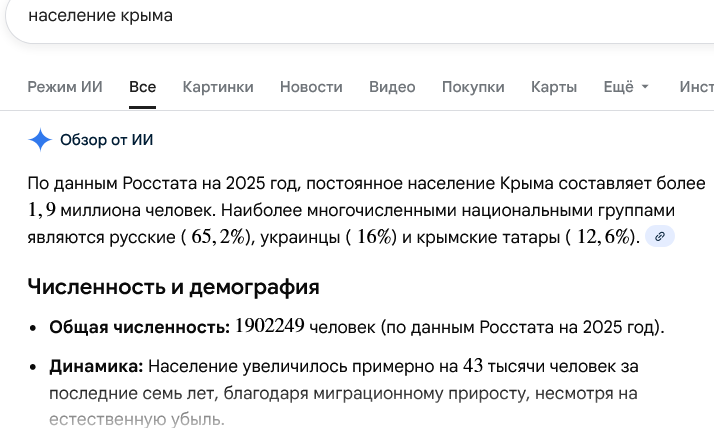This screenshot has height=428, width=714.
Task: Click the source link chain icon
Action: [x=659, y=237]
